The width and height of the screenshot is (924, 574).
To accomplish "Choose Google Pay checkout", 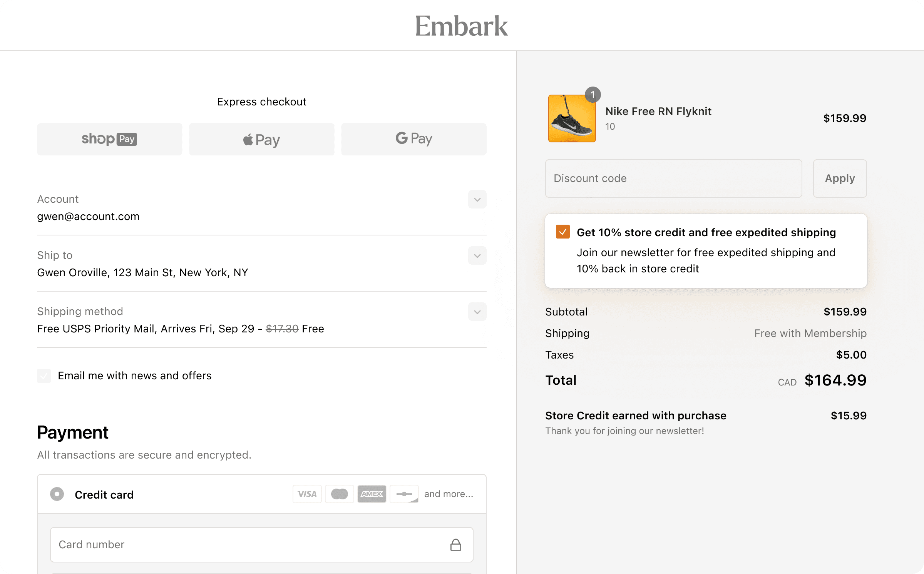I will pyautogui.click(x=413, y=139).
